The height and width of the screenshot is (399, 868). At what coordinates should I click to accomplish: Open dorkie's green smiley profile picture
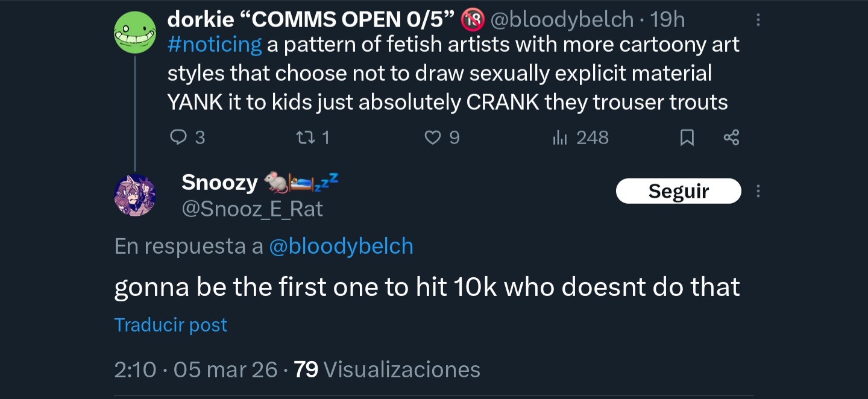pos(135,33)
